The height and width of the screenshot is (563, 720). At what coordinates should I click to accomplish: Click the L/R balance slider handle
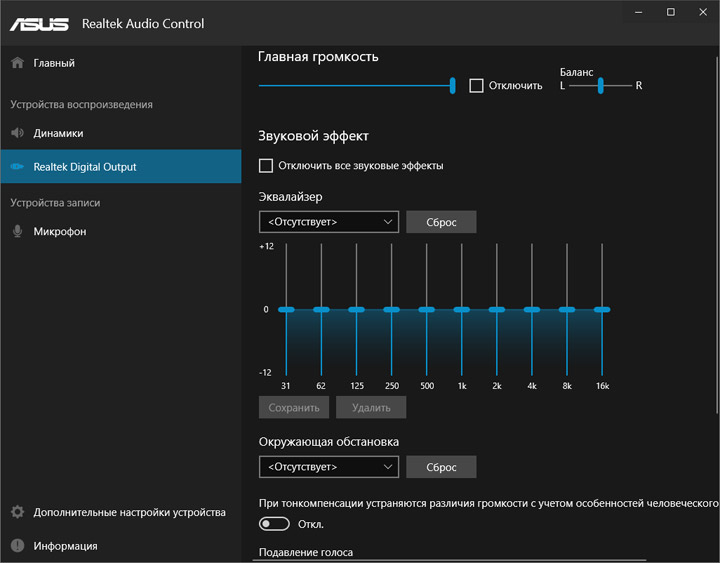(601, 86)
